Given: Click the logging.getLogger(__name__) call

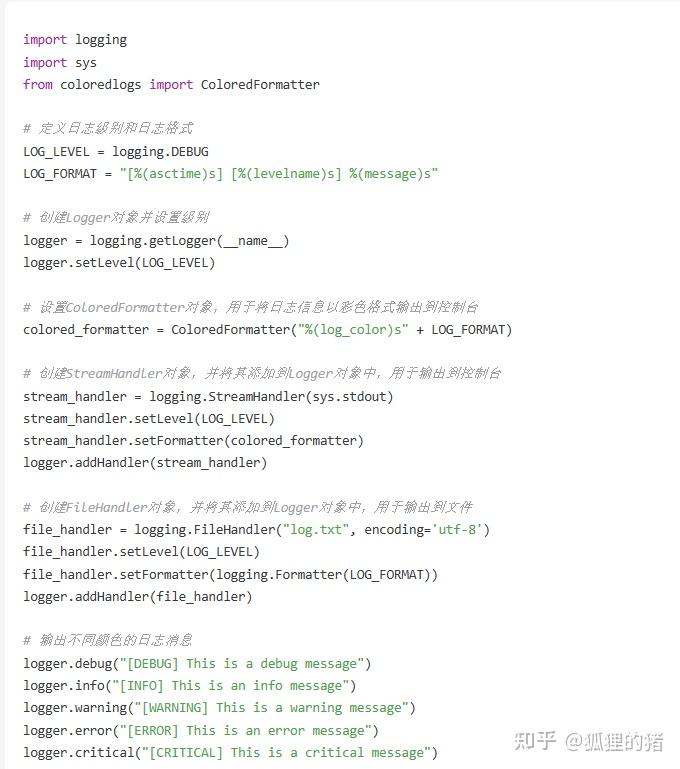Looking at the screenshot, I should click(189, 241).
